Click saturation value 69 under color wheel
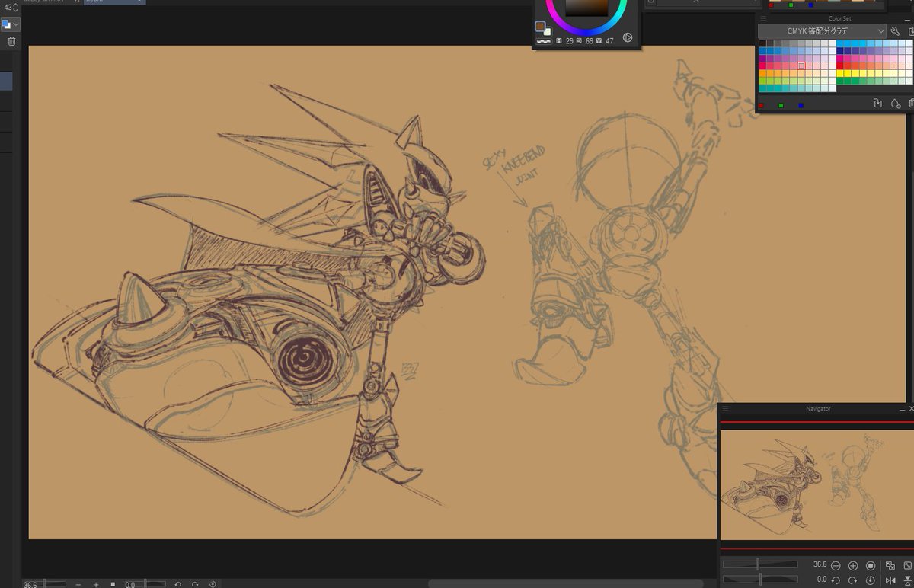Image resolution: width=914 pixels, height=588 pixels. [x=590, y=41]
